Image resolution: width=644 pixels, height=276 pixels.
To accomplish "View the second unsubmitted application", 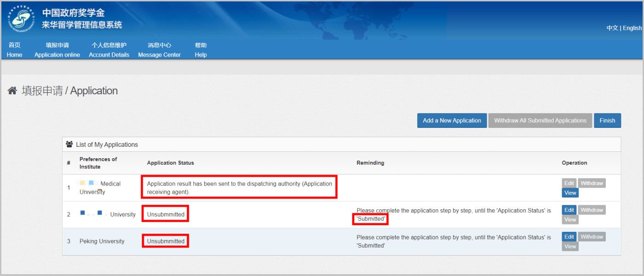I will point(569,219).
